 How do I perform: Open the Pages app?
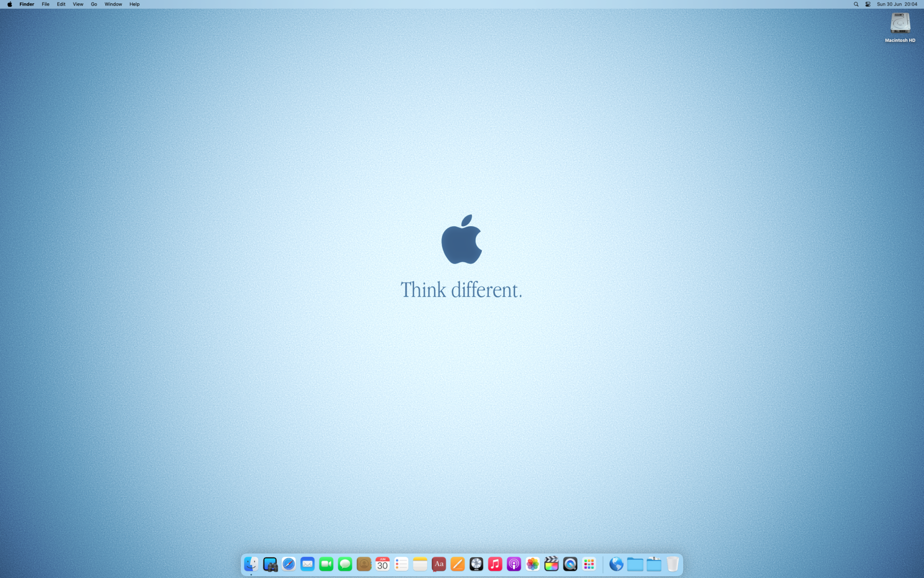(x=457, y=564)
